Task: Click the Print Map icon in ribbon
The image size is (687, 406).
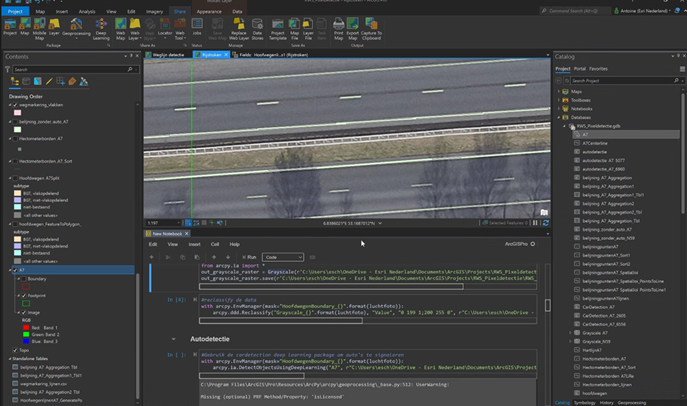Action: pos(338,26)
